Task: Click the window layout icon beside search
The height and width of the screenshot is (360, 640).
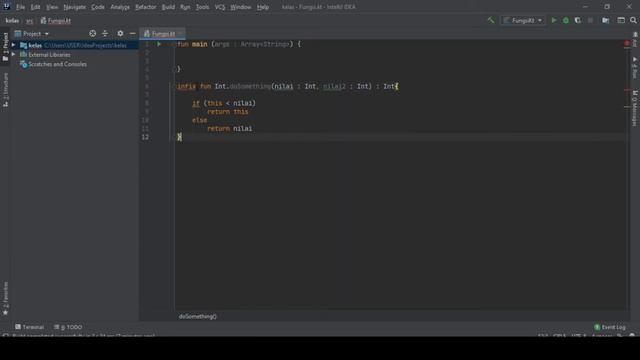Action: pyautogui.click(x=621, y=20)
